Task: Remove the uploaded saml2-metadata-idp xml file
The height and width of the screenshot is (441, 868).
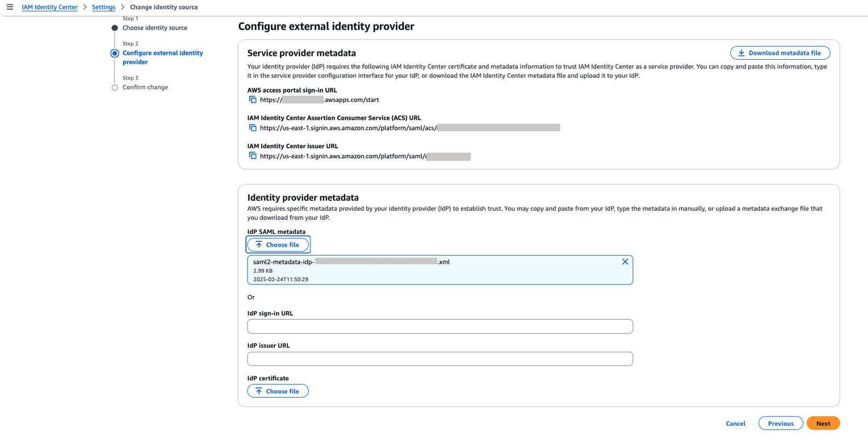Action: click(625, 262)
